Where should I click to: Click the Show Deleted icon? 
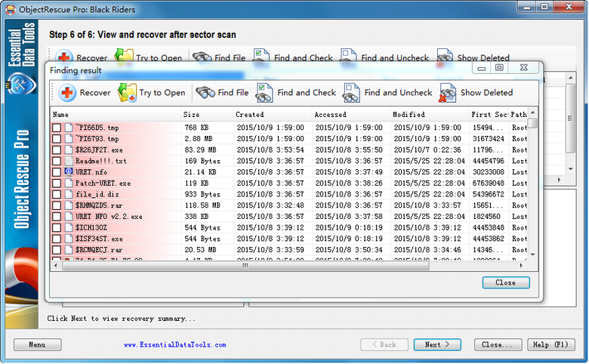point(448,93)
